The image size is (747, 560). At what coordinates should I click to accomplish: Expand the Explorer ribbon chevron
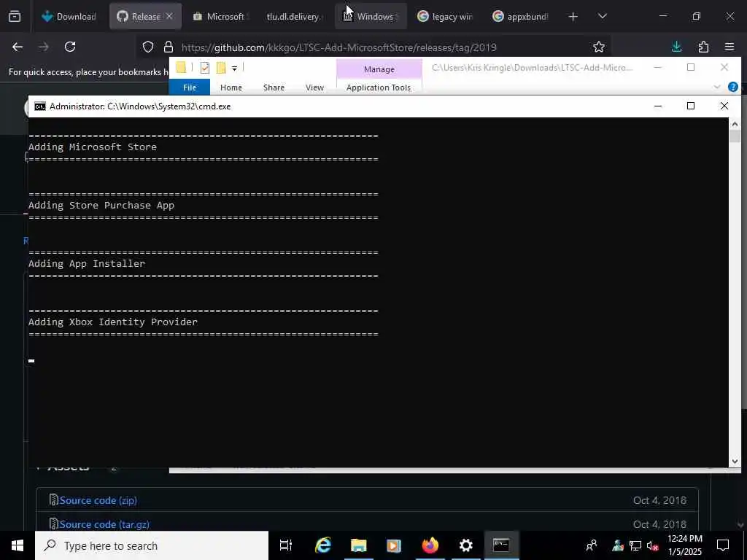[717, 87]
